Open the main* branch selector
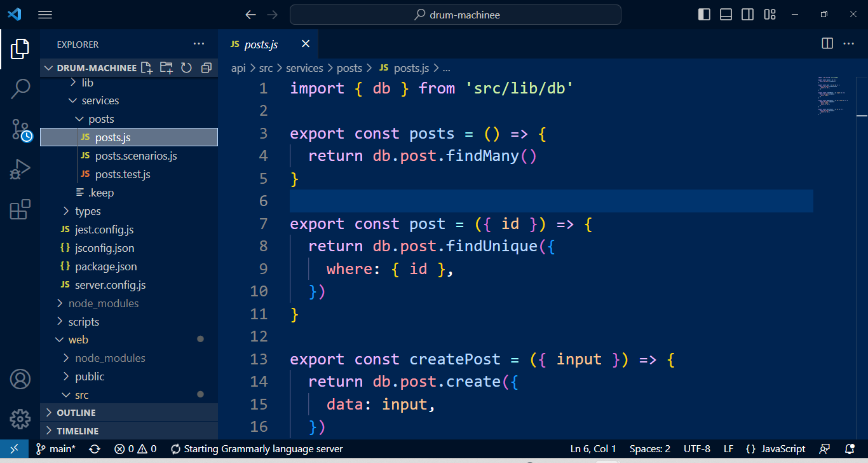Screen dimensions: 868x463 [56, 448]
